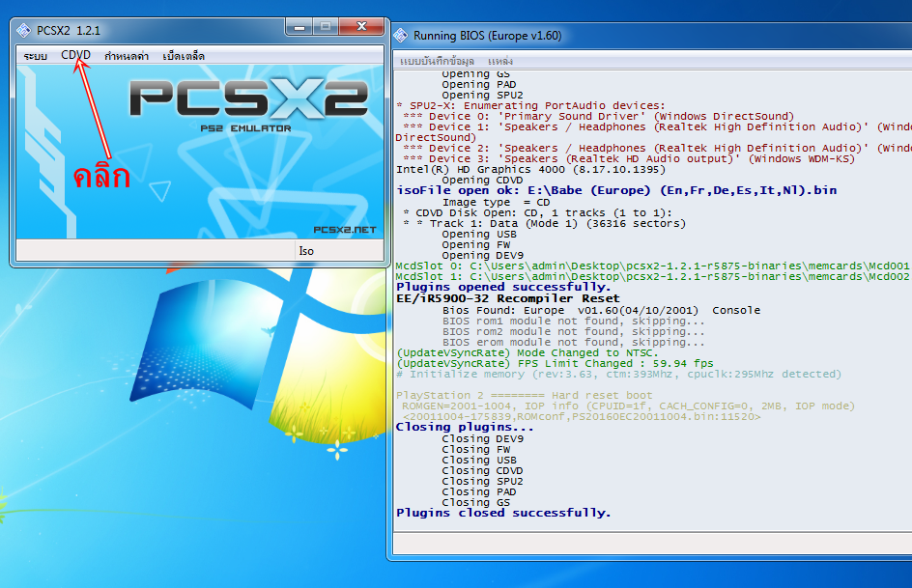Image resolution: width=912 pixels, height=588 pixels.
Task: Click the 'McdSlot 1' memcard path line
Action: point(652,276)
